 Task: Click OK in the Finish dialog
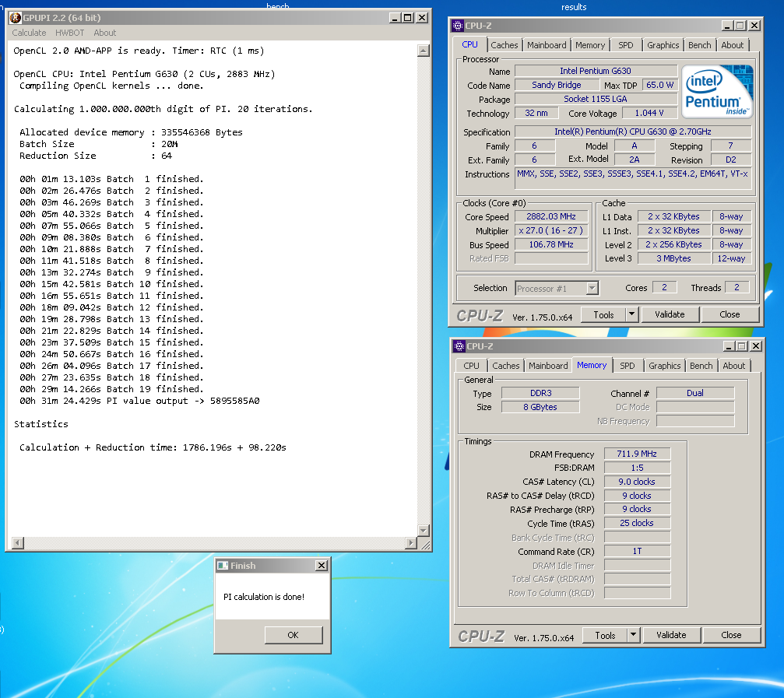tap(293, 635)
